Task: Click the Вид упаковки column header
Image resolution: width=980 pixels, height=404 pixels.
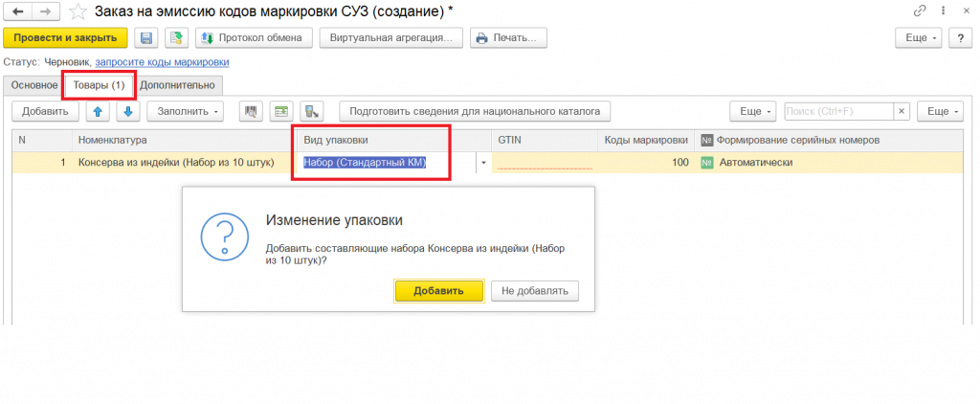Action: coord(394,140)
